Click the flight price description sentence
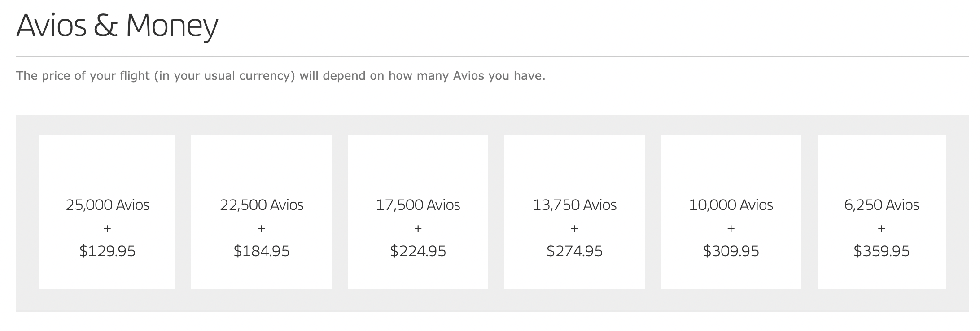The image size is (980, 331). 281,76
